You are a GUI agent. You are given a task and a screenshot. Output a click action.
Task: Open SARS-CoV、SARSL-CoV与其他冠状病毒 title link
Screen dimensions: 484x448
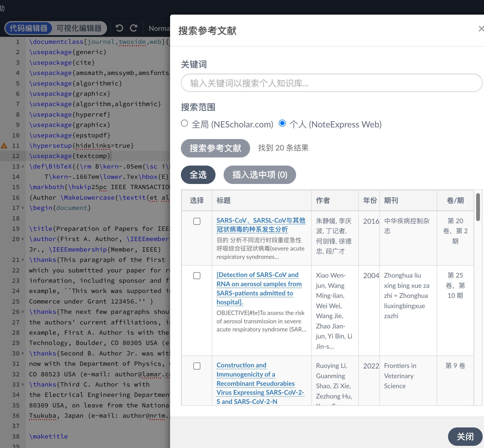click(x=261, y=225)
